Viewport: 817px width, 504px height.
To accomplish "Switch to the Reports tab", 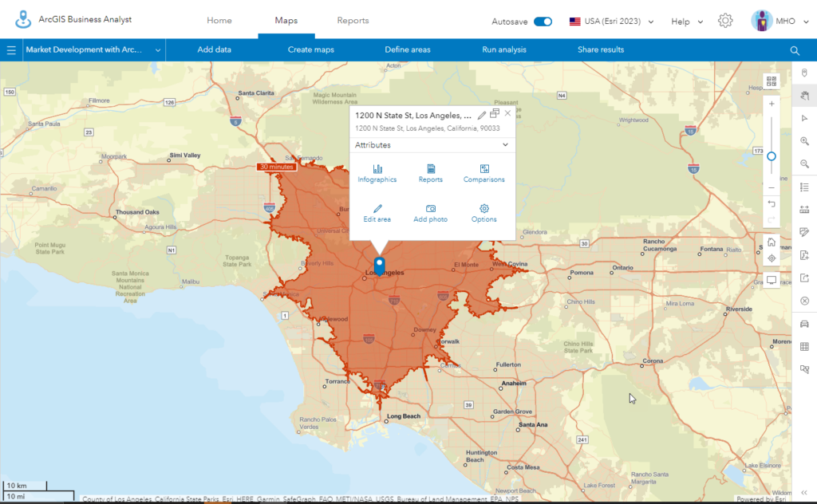I will pos(353,20).
